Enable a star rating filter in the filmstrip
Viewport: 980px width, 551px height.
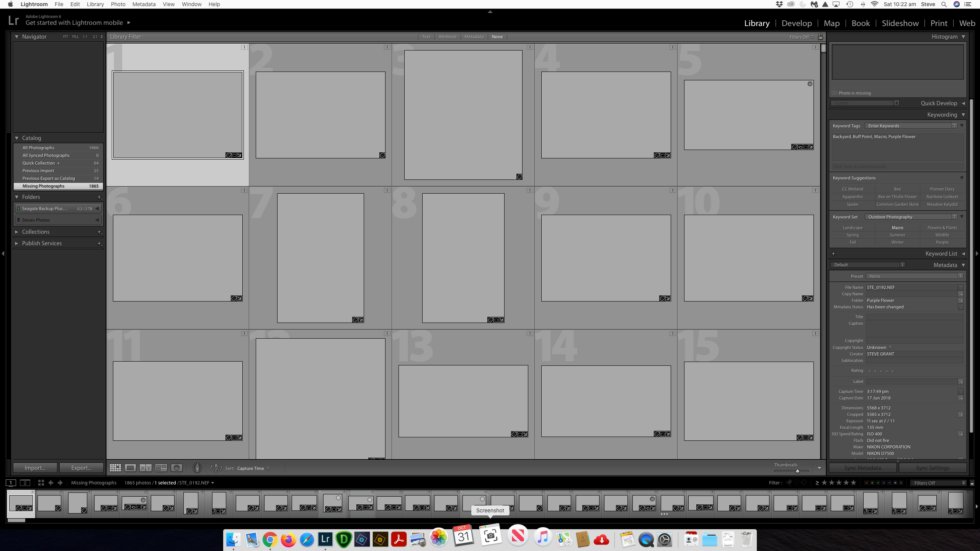coord(838,483)
